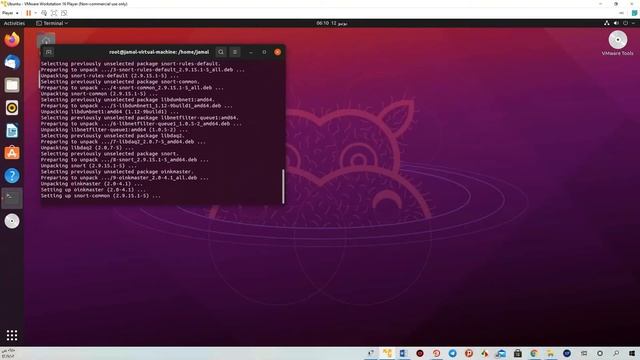This screenshot has width=640, height=360.
Task: Launch Rhythmbox music player from the dock
Action: [x=12, y=108]
